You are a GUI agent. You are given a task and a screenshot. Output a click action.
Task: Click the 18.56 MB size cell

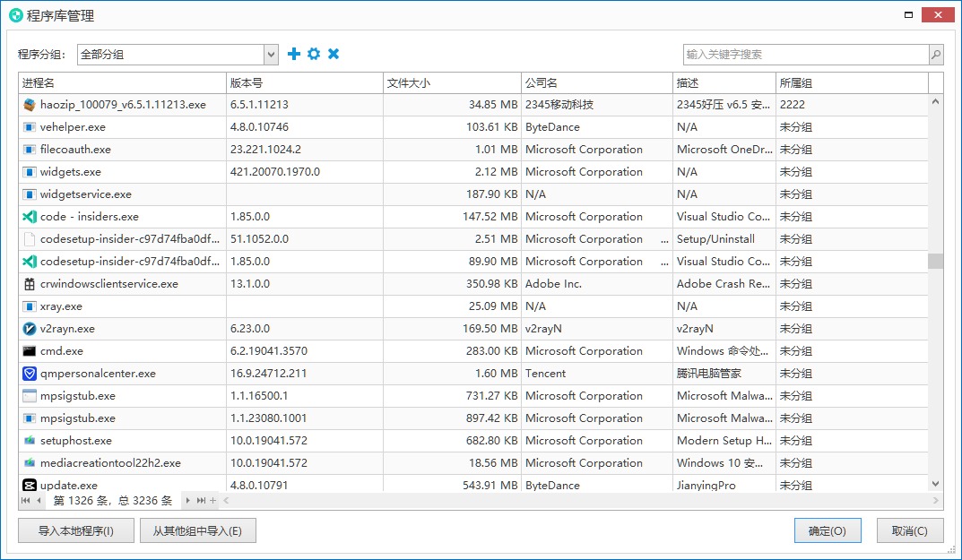click(x=452, y=463)
